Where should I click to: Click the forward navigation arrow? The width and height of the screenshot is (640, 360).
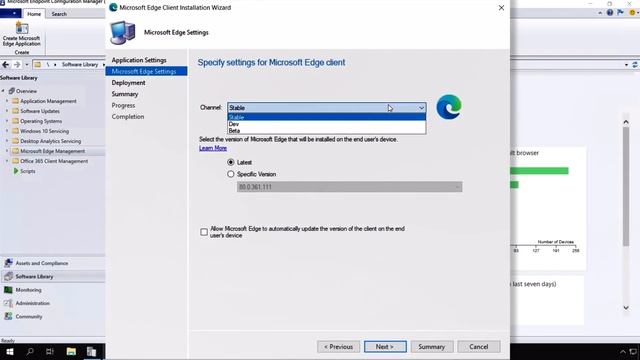(x=17, y=64)
